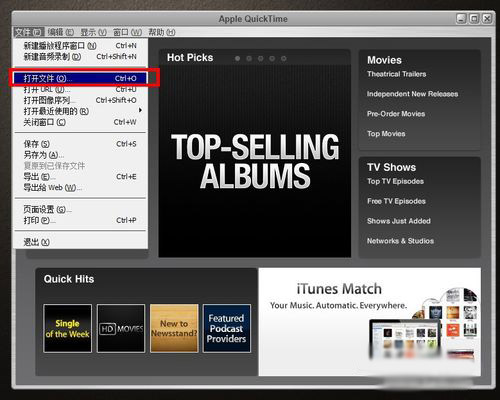Expand 打开最近使用的 submenu arrow
The height and width of the screenshot is (400, 500).
tap(140, 110)
